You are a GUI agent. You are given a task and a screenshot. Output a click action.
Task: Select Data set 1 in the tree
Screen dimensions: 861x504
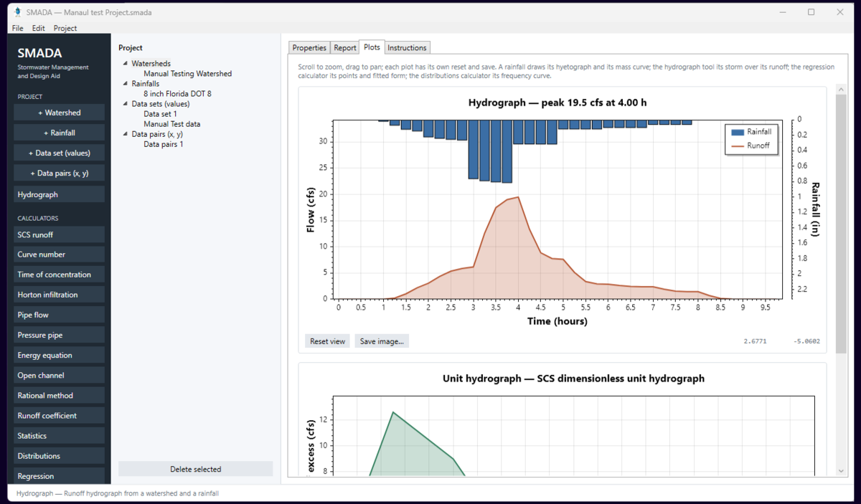[x=160, y=114]
